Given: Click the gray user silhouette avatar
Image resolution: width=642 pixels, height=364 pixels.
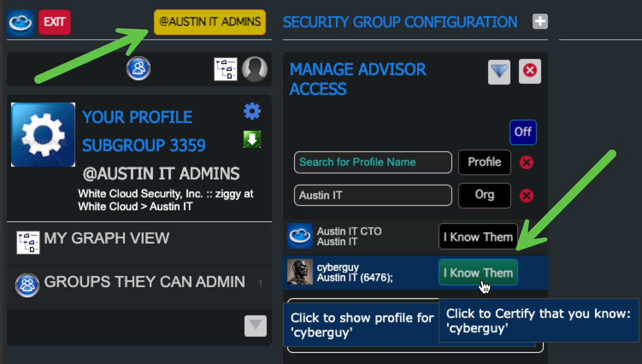Looking at the screenshot, I should tap(255, 69).
